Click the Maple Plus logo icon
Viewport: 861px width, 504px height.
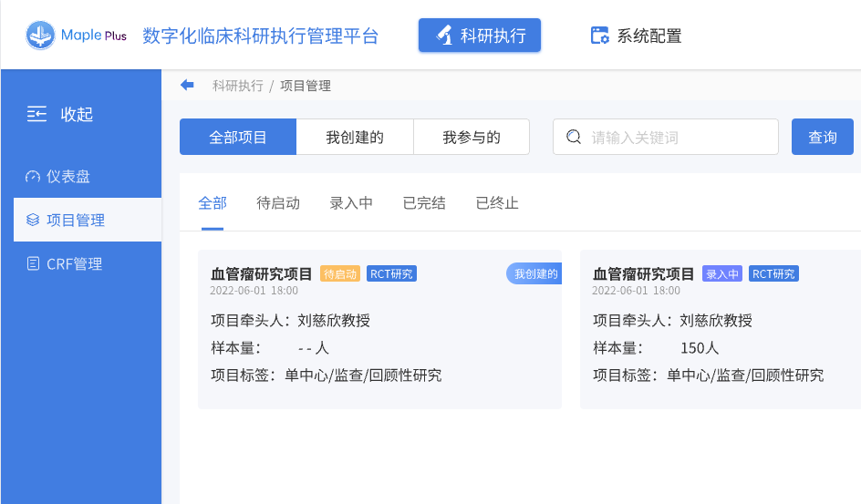[x=41, y=36]
